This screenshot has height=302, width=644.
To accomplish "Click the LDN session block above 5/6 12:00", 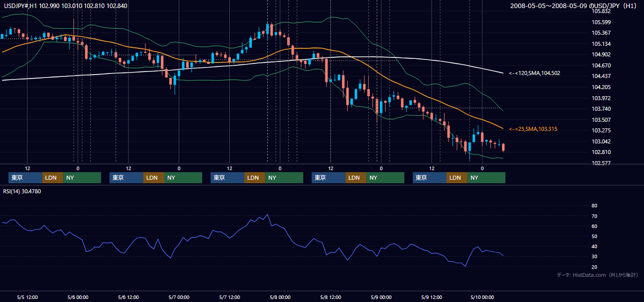I will 153,178.
